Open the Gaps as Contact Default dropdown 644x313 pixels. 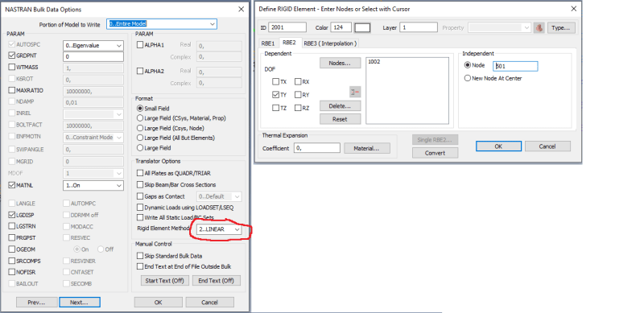(x=219, y=197)
